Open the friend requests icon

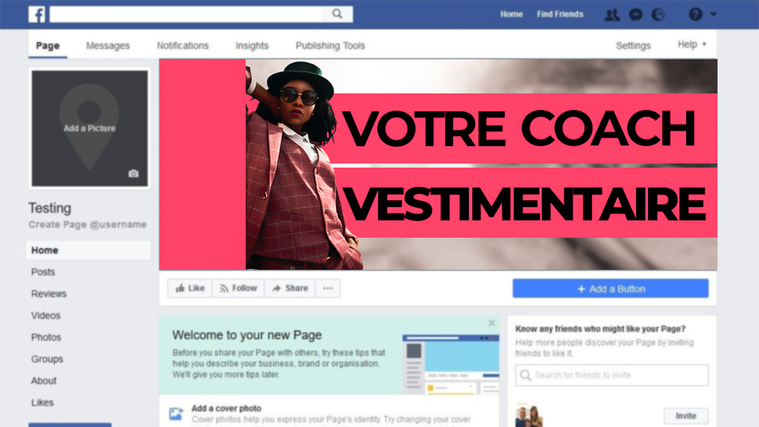click(x=612, y=15)
